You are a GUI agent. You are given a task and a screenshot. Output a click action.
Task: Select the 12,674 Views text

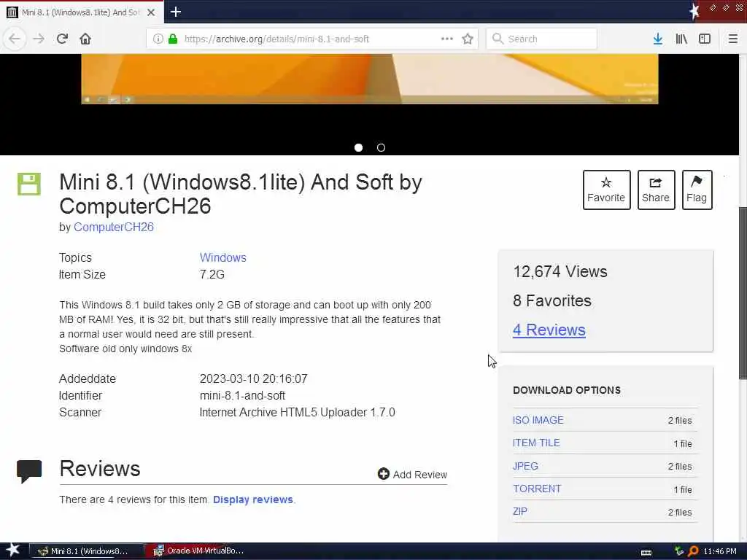[x=560, y=271]
